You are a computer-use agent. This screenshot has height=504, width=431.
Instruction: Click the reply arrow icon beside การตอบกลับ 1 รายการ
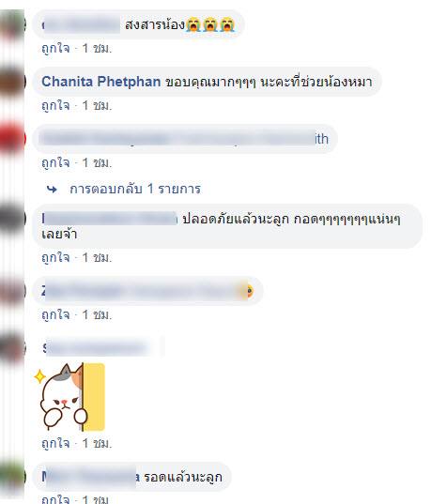pyautogui.click(x=52, y=190)
